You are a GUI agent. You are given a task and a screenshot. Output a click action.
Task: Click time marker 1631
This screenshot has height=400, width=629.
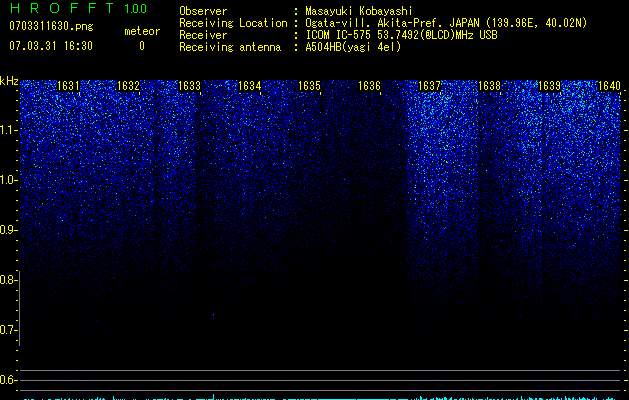(x=68, y=85)
